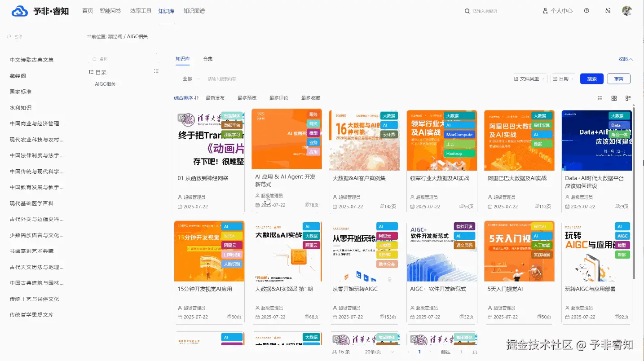
Task: Open the 全部 scope dropdown
Action: coord(191,79)
